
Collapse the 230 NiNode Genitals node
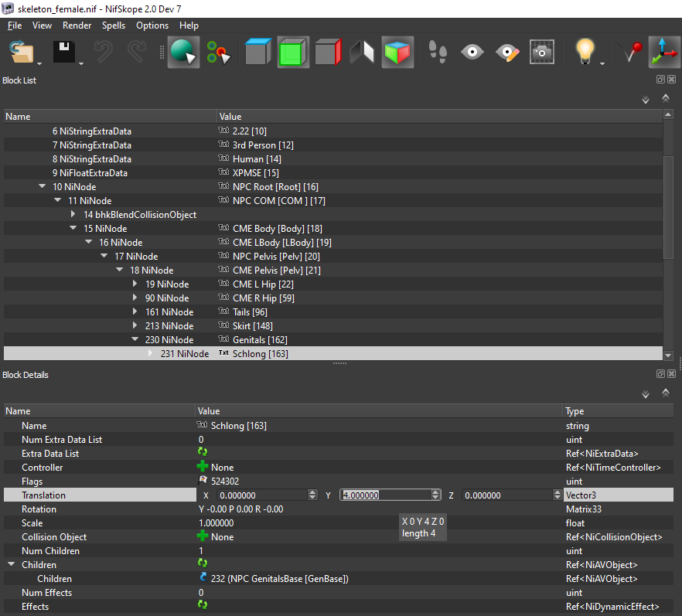click(135, 339)
